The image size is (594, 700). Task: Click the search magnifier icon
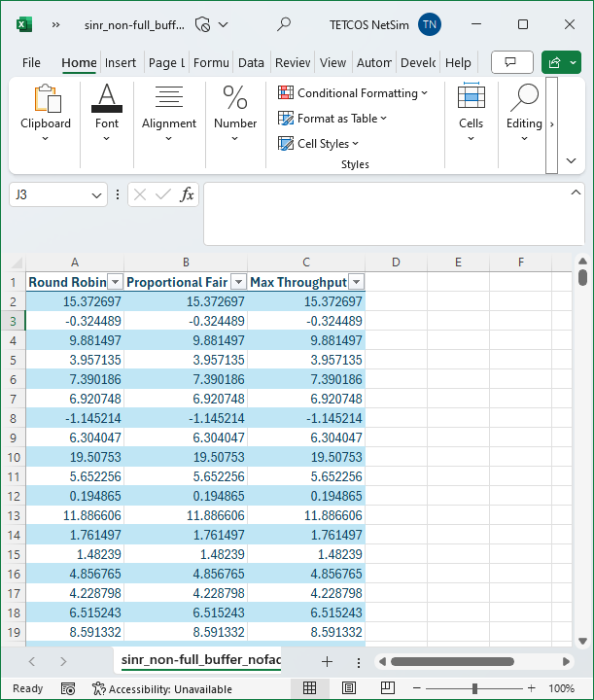[x=284, y=24]
